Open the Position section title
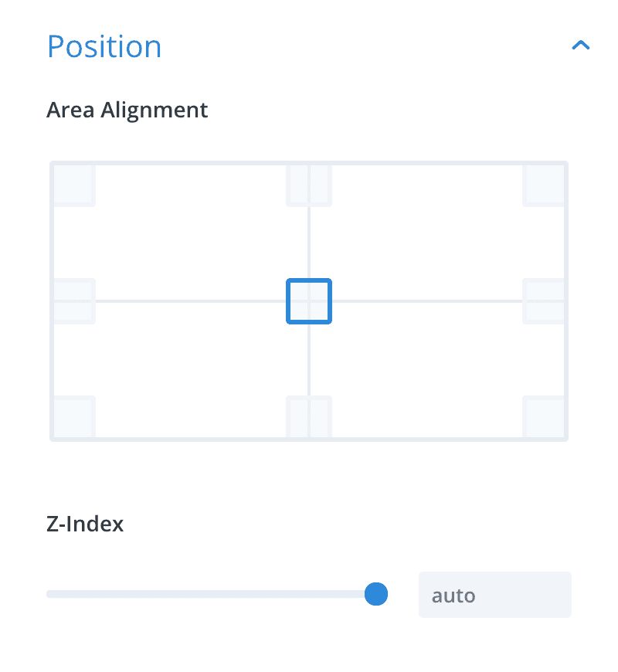 [x=104, y=46]
